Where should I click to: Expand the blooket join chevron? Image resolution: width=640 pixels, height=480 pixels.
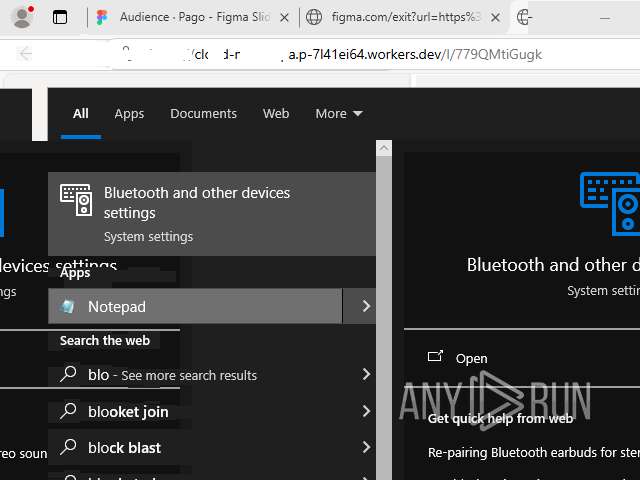click(x=366, y=411)
